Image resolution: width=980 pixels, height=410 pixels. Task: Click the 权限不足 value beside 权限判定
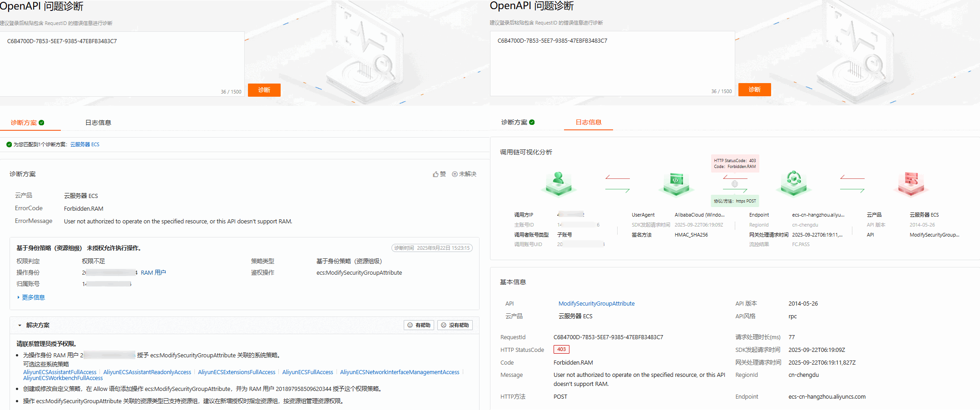[x=94, y=261]
